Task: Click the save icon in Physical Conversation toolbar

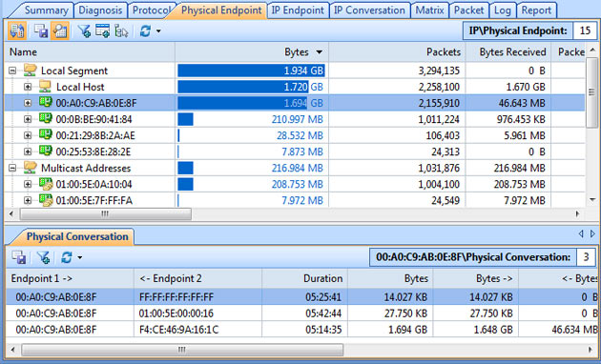Action: point(18,257)
